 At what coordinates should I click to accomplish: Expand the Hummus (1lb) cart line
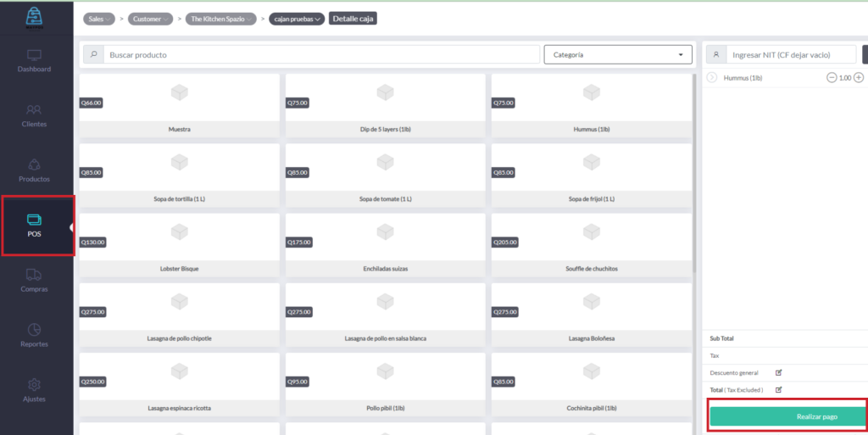[x=712, y=78]
